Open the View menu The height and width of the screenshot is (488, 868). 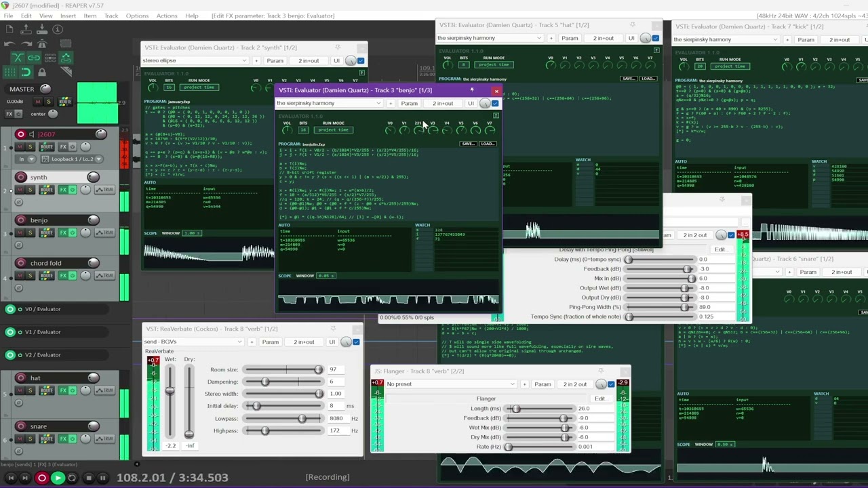pyautogui.click(x=45, y=16)
